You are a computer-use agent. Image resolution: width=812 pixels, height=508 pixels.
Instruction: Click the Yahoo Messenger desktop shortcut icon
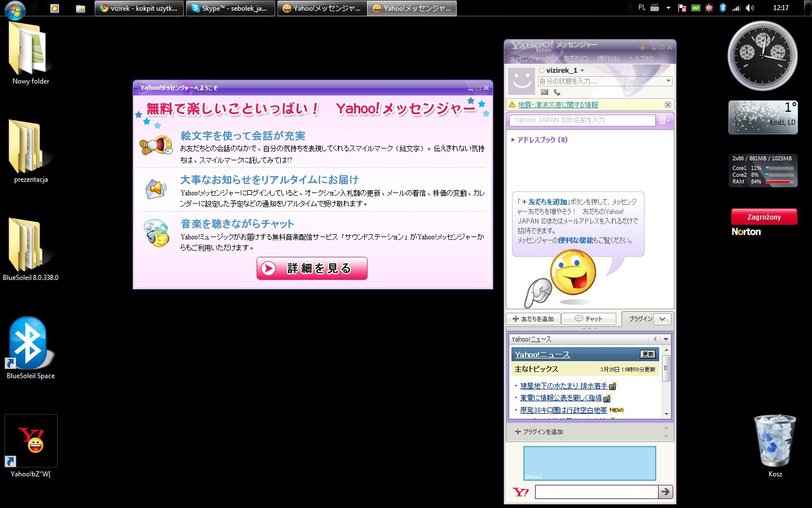click(x=31, y=441)
